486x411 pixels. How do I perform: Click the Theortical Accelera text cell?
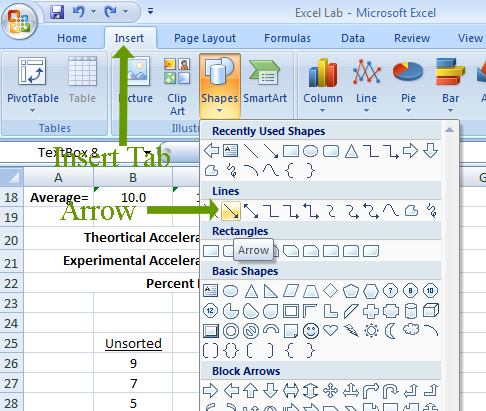112,238
